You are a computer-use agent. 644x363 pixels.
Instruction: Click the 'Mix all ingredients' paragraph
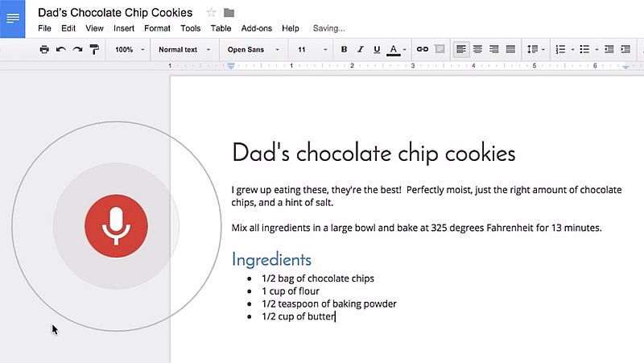tap(416, 228)
